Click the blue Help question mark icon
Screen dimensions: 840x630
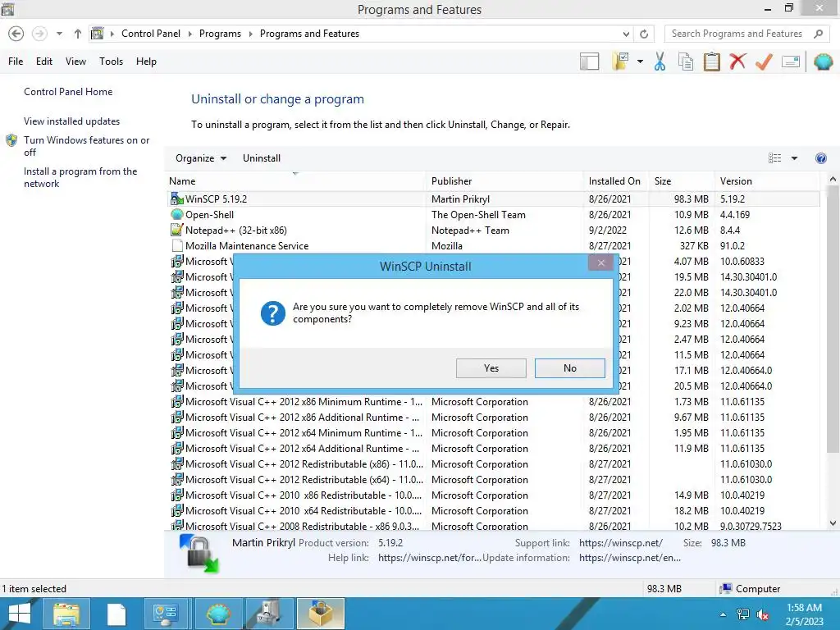point(820,158)
